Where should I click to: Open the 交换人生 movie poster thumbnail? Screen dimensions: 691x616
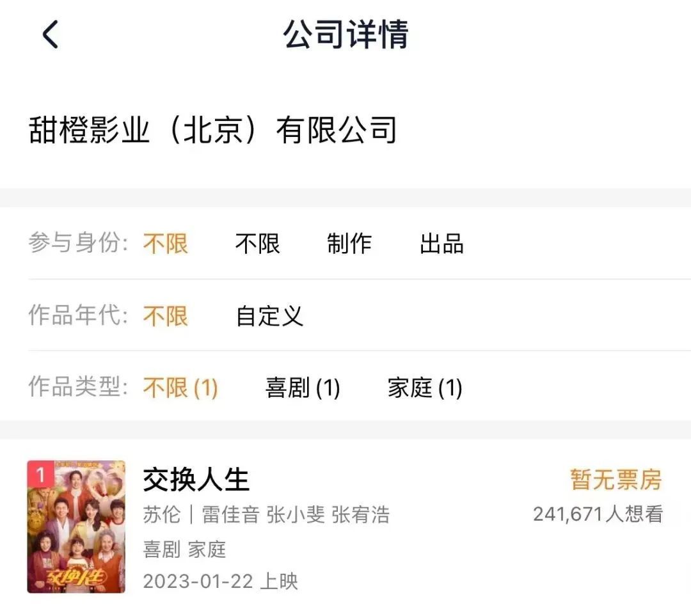[76, 526]
